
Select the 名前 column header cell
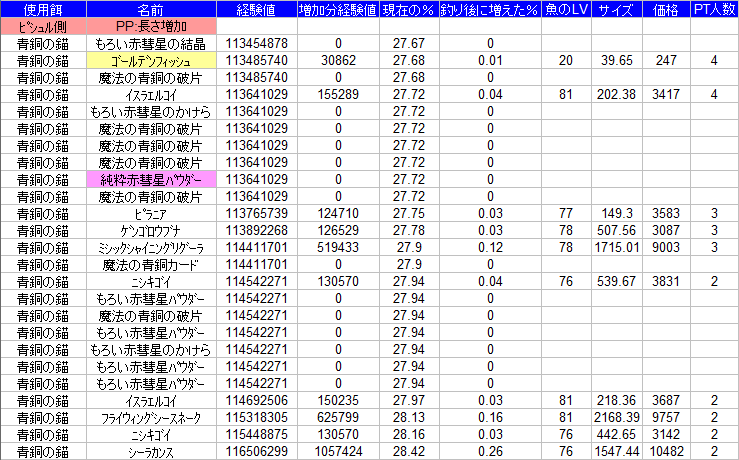pyautogui.click(x=151, y=9)
